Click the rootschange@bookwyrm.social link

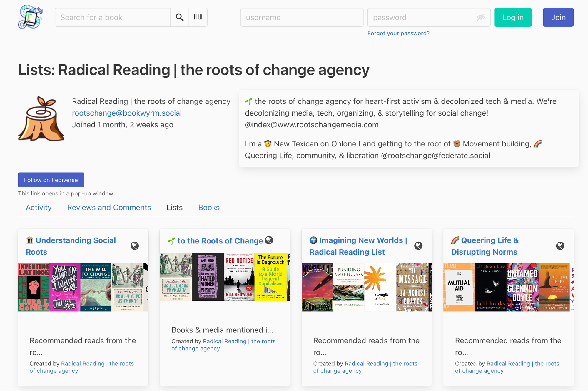(x=126, y=113)
